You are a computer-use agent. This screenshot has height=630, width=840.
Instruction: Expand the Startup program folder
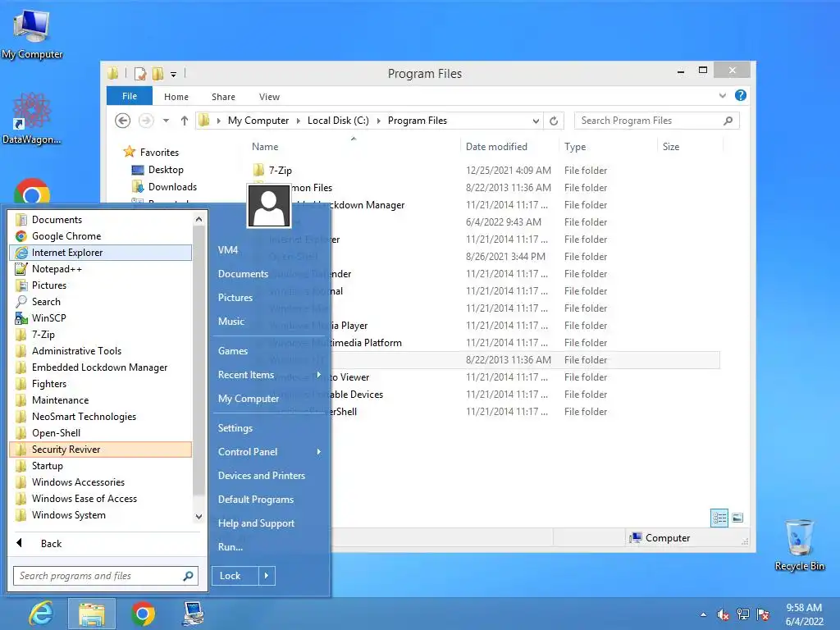pyautogui.click(x=101, y=466)
